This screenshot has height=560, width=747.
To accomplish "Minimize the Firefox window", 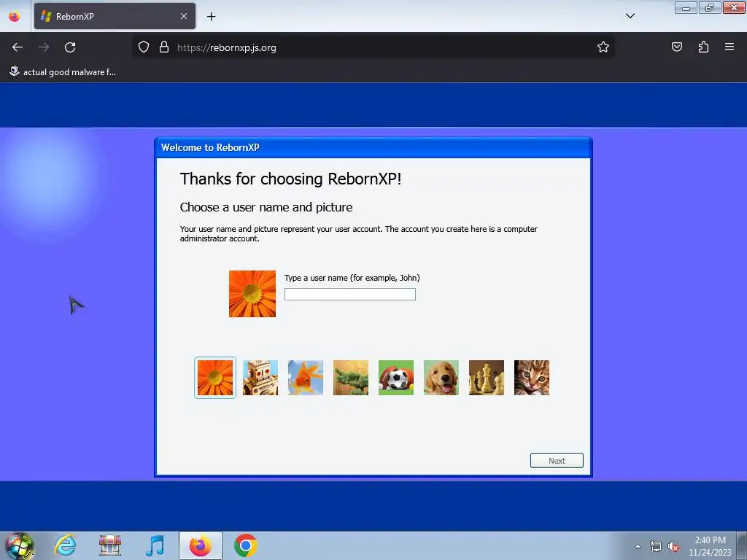I will 686,8.
